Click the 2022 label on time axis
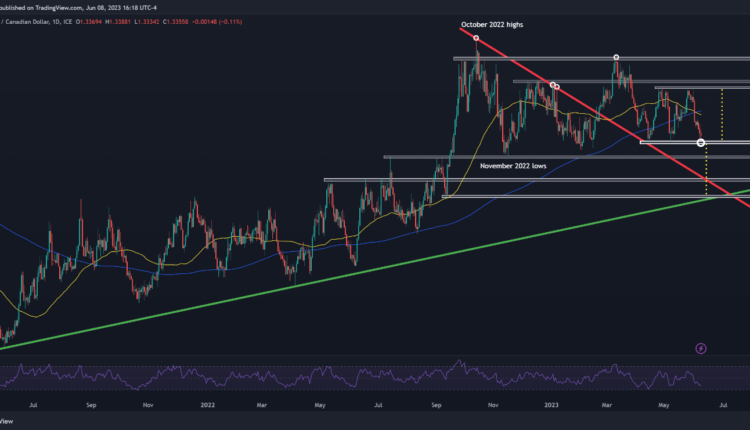 click(x=207, y=407)
